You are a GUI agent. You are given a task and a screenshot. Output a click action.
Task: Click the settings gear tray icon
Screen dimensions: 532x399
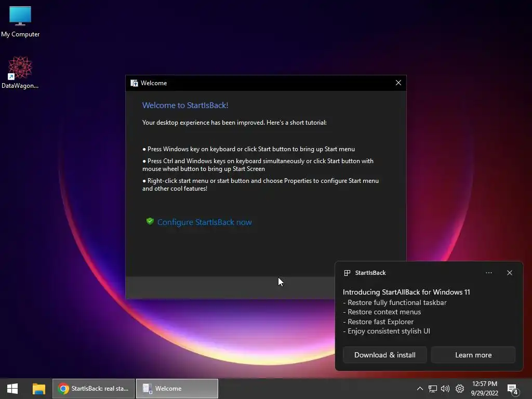click(459, 389)
